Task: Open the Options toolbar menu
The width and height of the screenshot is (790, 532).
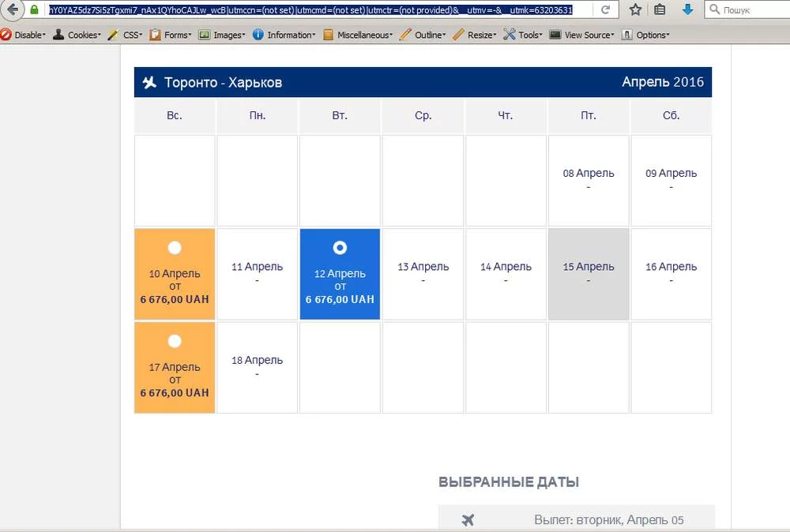Action: tap(646, 35)
